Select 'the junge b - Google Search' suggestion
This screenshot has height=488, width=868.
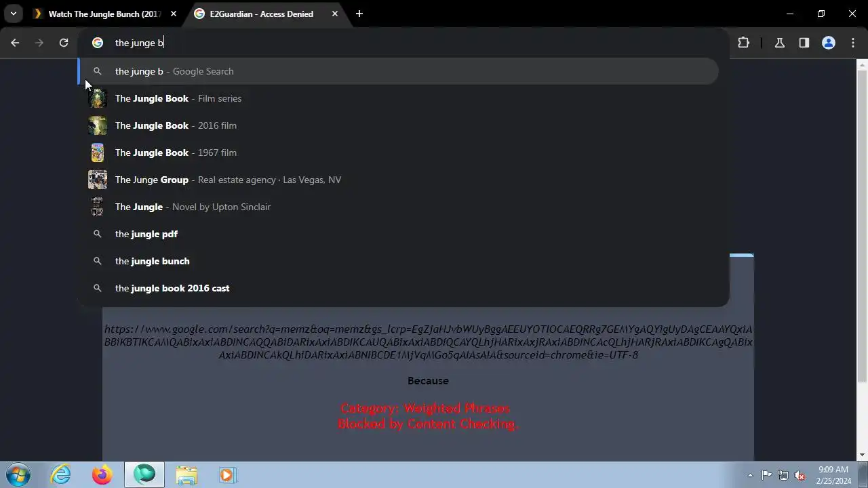[x=398, y=71]
